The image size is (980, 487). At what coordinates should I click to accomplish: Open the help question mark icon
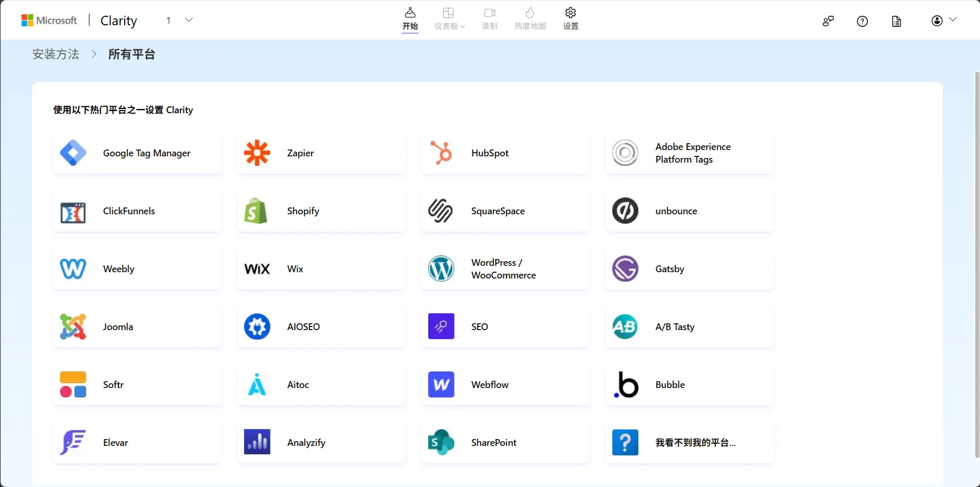click(862, 21)
